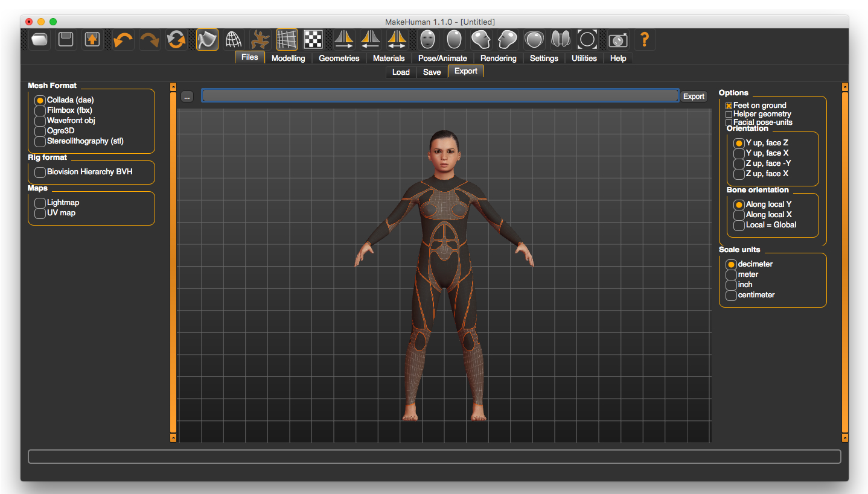868x494 pixels.
Task: Select the Redo tool in the toolbar
Action: coord(148,39)
